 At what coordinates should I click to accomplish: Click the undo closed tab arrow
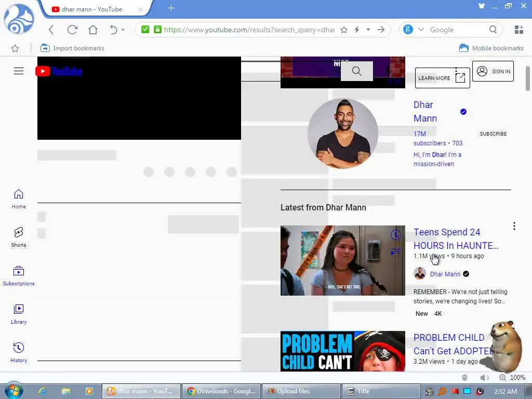(x=113, y=30)
